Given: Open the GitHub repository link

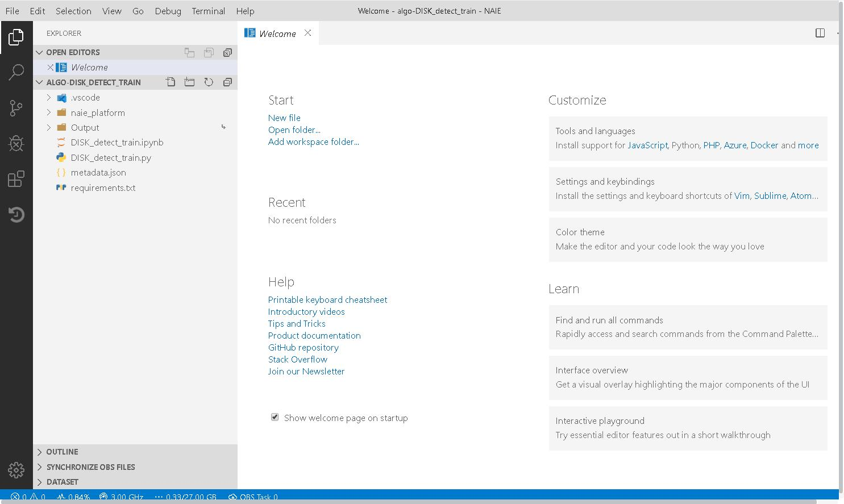Looking at the screenshot, I should [x=303, y=347].
